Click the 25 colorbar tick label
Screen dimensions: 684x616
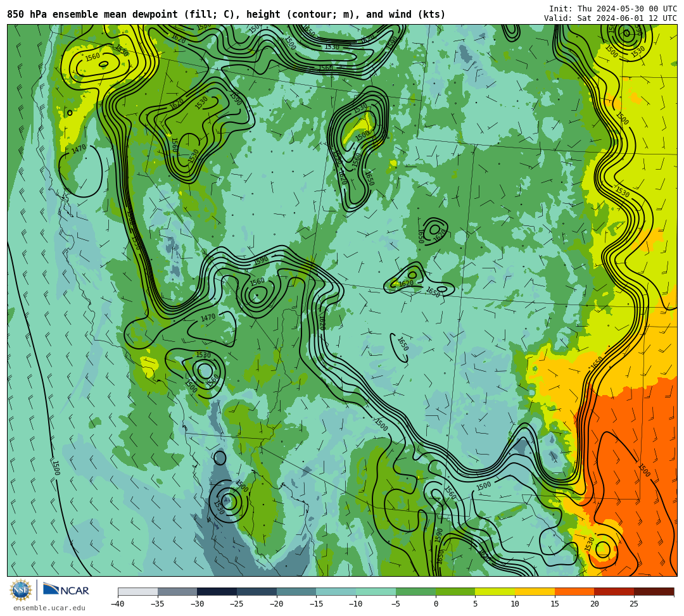click(x=634, y=604)
